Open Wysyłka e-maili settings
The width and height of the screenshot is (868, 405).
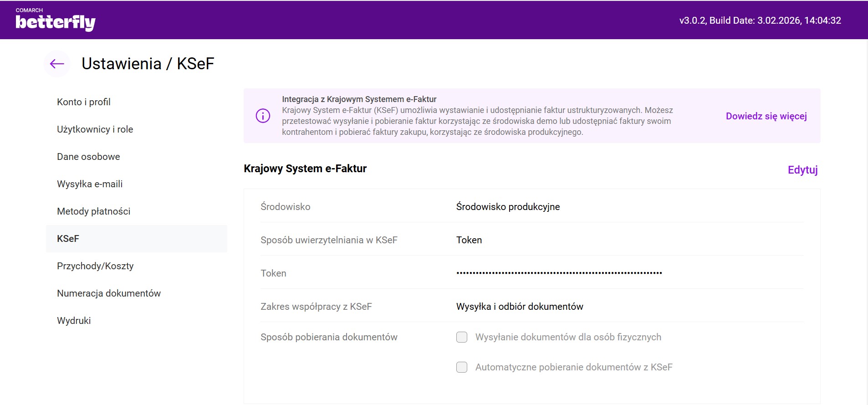point(90,184)
